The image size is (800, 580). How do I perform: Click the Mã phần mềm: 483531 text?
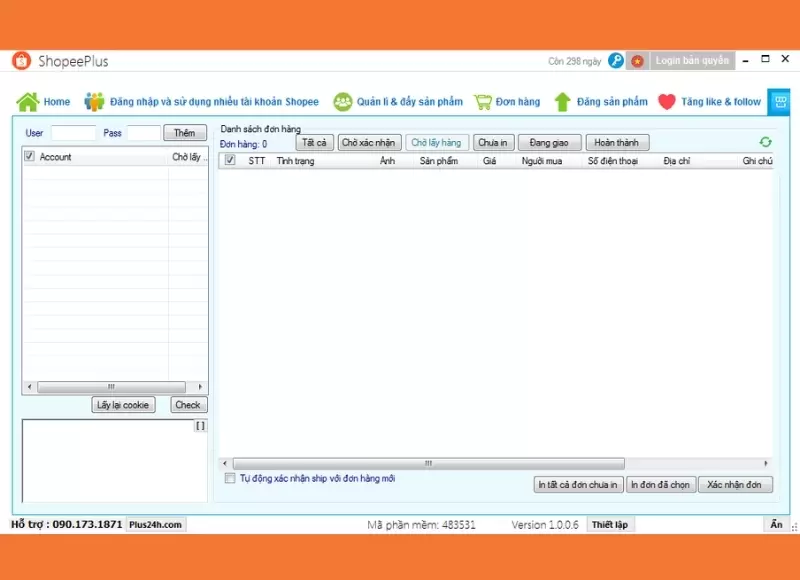point(421,525)
